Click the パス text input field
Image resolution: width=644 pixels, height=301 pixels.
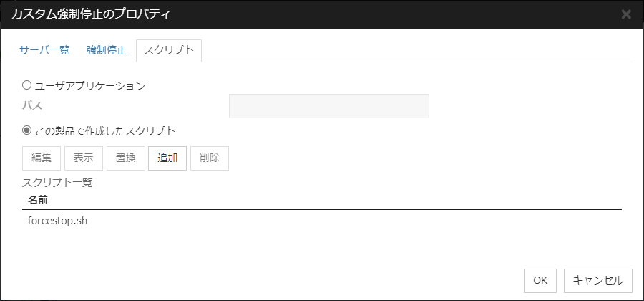pyautogui.click(x=328, y=106)
